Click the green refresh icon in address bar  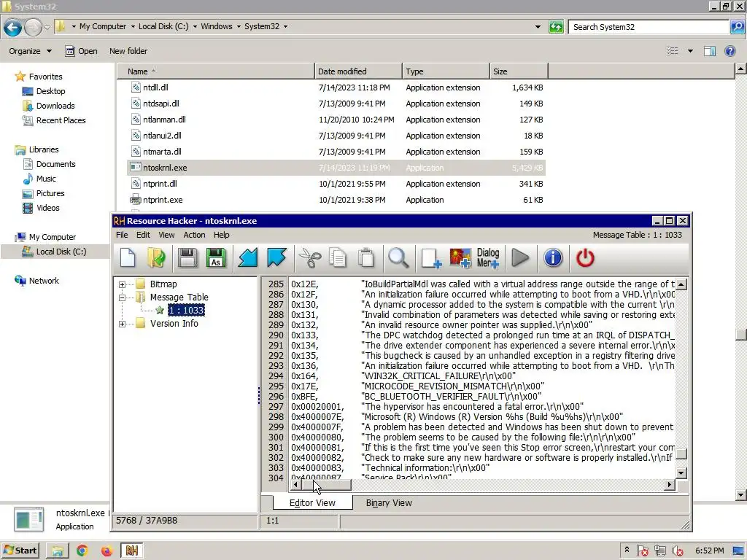(556, 27)
